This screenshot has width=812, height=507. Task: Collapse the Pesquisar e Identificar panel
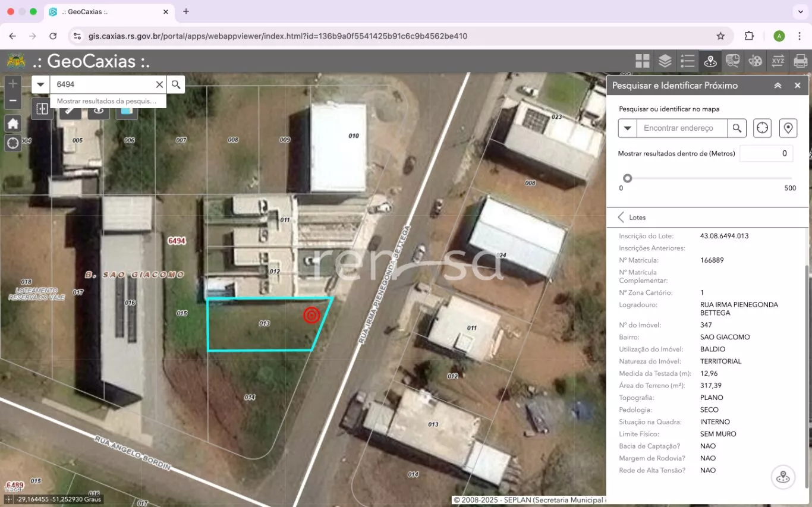[x=778, y=86]
